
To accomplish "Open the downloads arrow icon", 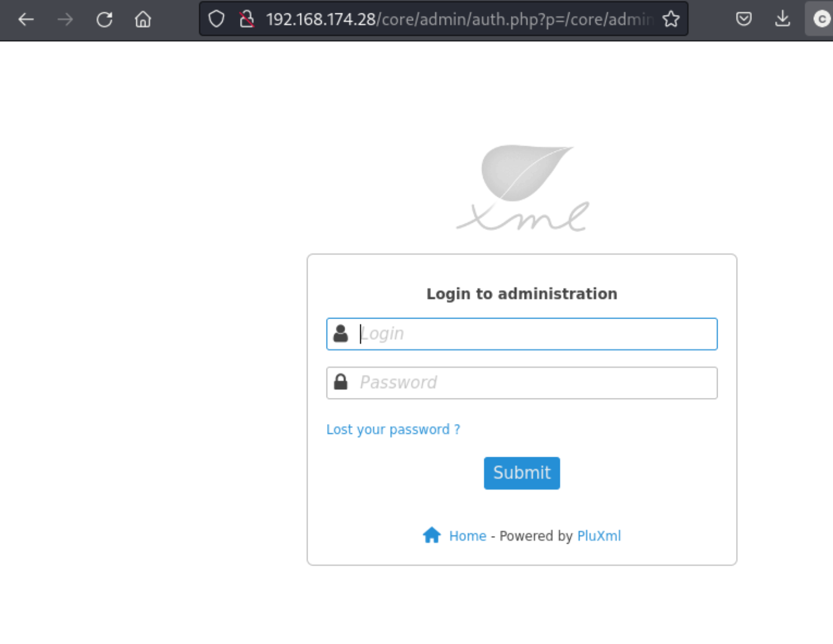I will click(783, 19).
